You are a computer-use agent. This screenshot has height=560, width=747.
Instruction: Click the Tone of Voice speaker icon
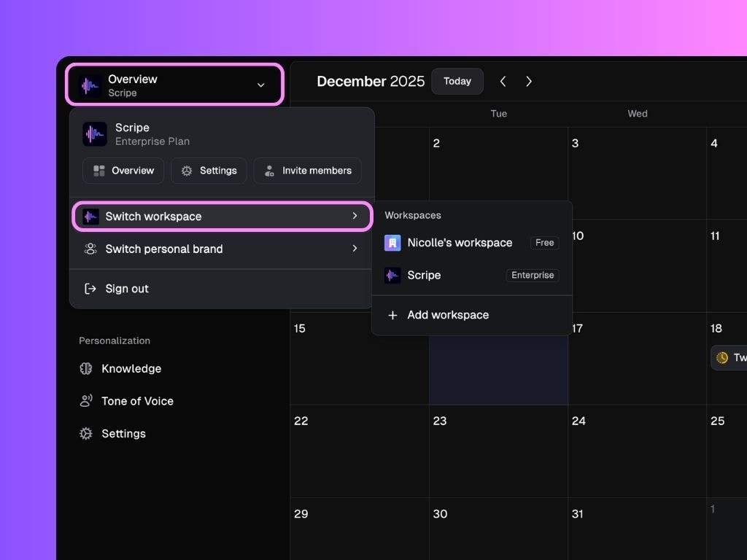86,401
